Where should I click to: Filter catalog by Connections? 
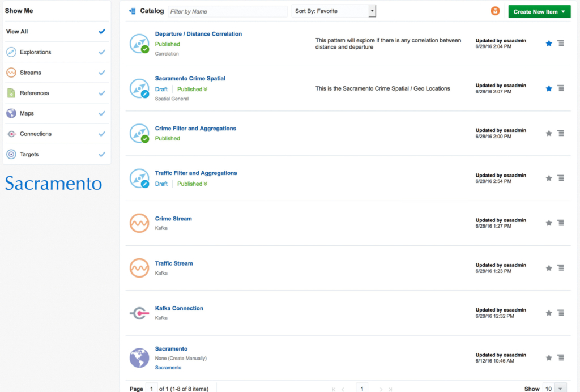coord(57,134)
